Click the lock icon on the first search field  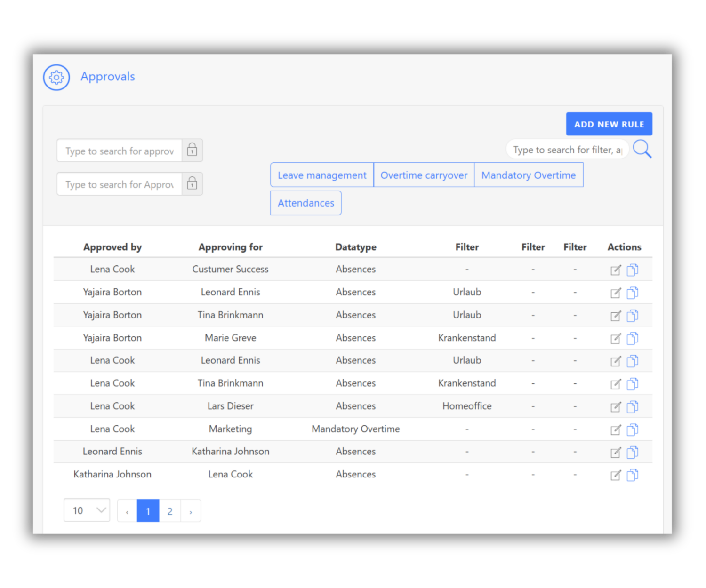click(x=192, y=150)
